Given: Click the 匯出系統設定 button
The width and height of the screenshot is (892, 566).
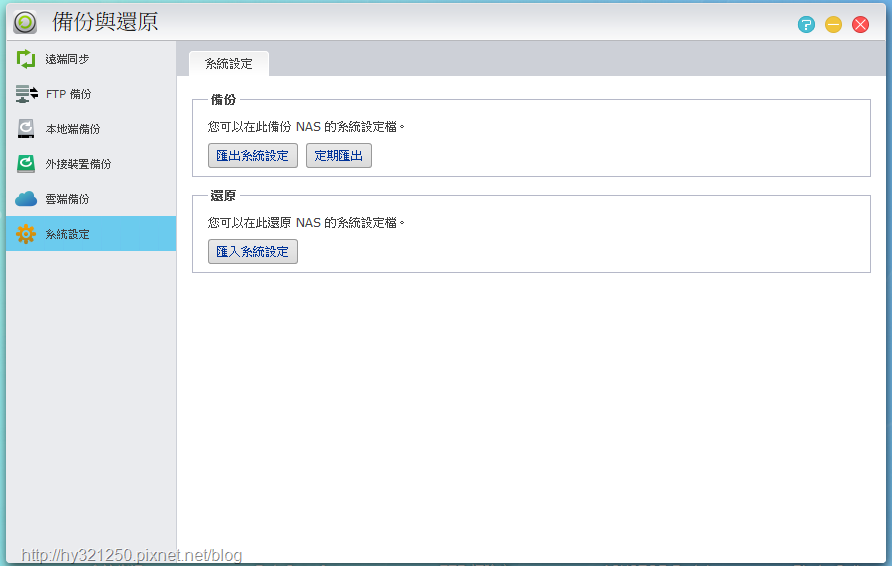Looking at the screenshot, I should (253, 155).
